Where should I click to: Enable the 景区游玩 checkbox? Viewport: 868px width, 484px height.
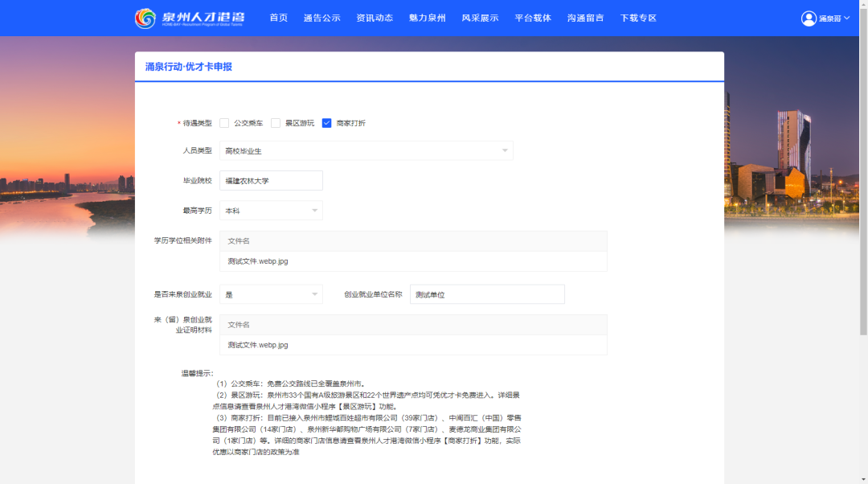pyautogui.click(x=276, y=123)
